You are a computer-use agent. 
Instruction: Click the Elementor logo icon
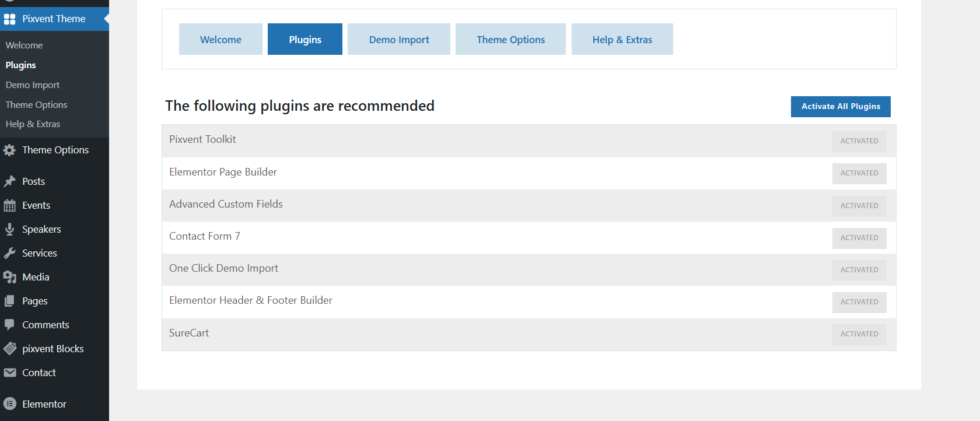tap(10, 404)
